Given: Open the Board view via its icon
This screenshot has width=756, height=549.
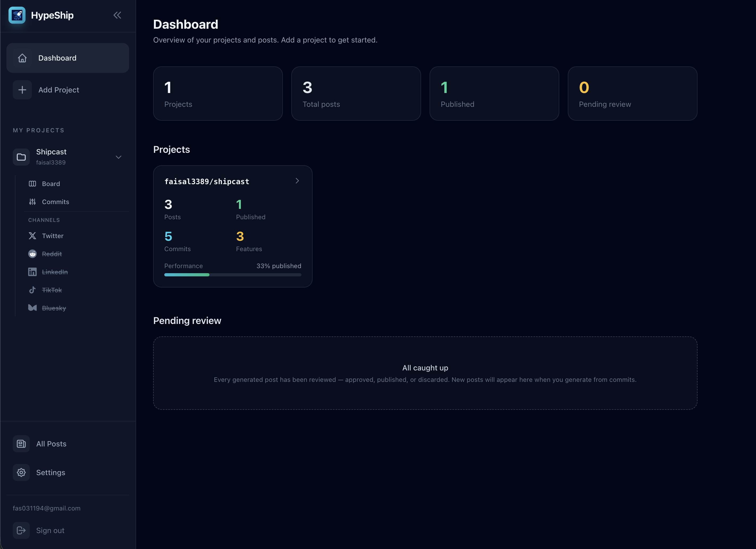Looking at the screenshot, I should coord(32,183).
